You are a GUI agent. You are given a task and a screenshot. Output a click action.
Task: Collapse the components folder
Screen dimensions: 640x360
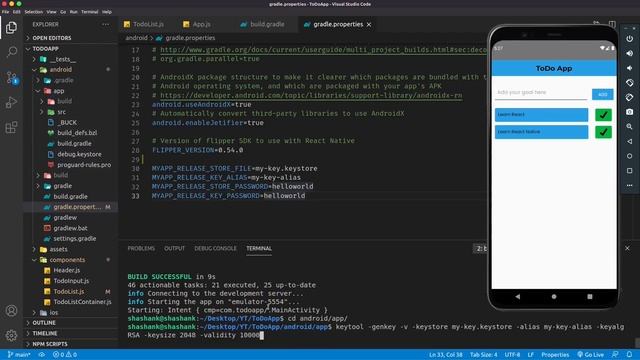pos(67,260)
